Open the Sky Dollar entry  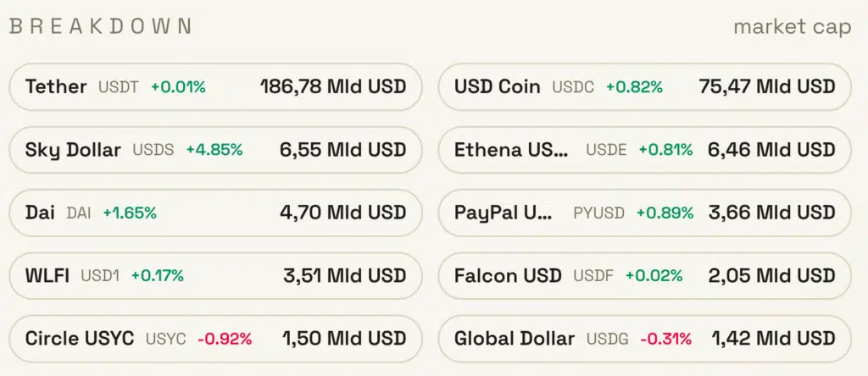pyautogui.click(x=73, y=150)
